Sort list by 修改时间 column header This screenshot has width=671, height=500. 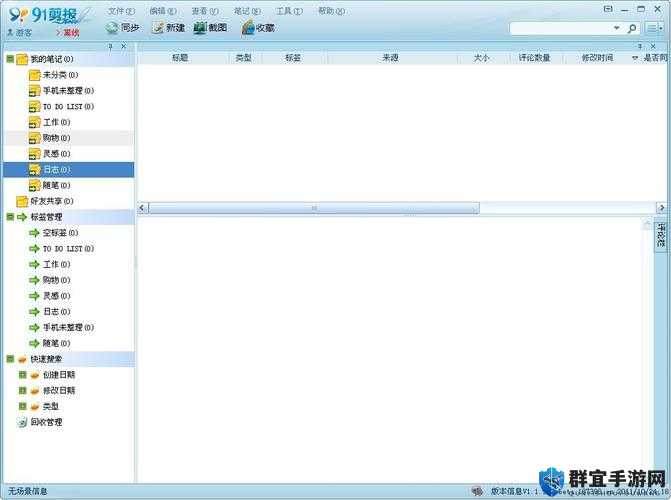point(597,58)
